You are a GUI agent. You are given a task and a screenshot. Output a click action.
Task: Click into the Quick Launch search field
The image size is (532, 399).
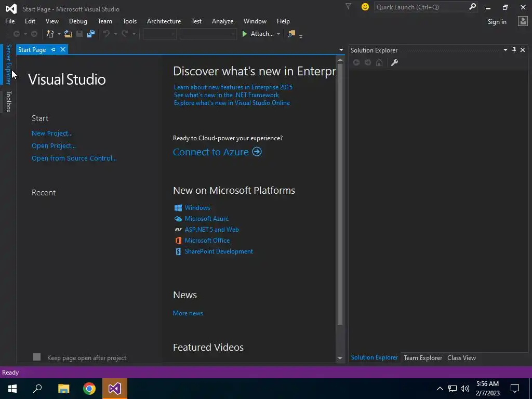point(421,7)
